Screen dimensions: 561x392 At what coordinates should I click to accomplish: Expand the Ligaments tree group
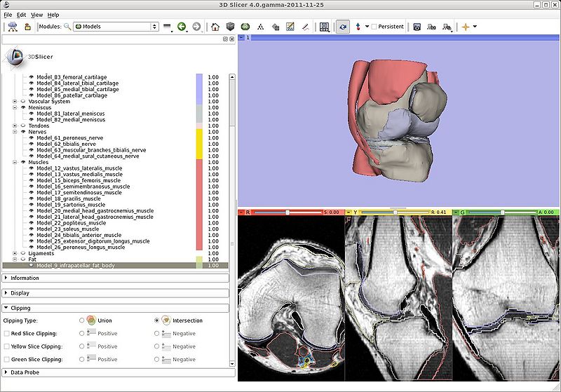coord(15,253)
